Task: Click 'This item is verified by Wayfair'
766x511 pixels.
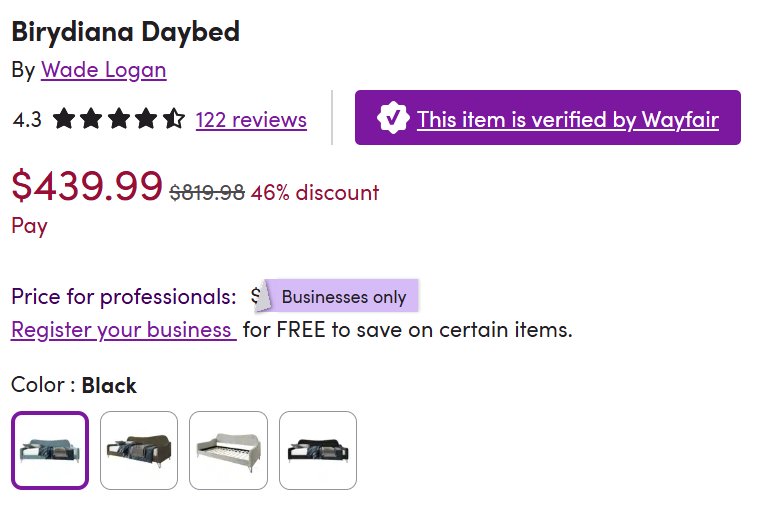Action: click(x=567, y=119)
